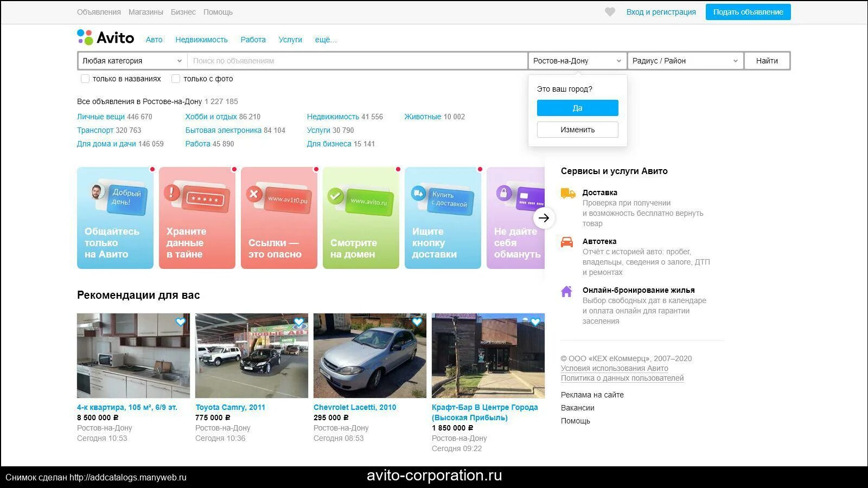This screenshot has height=488, width=868.
Task: Open the Крафт-Бар listing photo
Action: (x=488, y=356)
